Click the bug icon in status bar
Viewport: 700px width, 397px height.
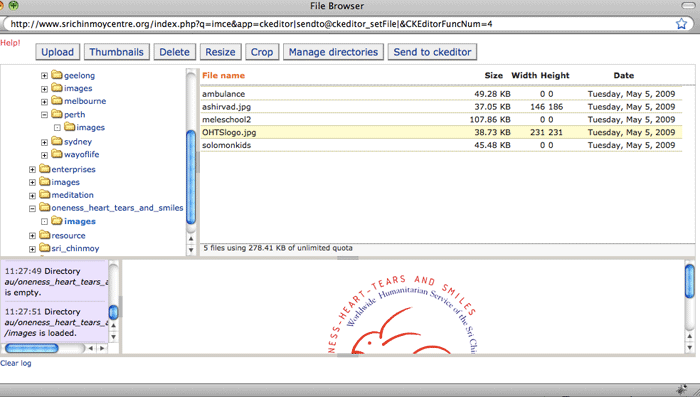[x=682, y=390]
